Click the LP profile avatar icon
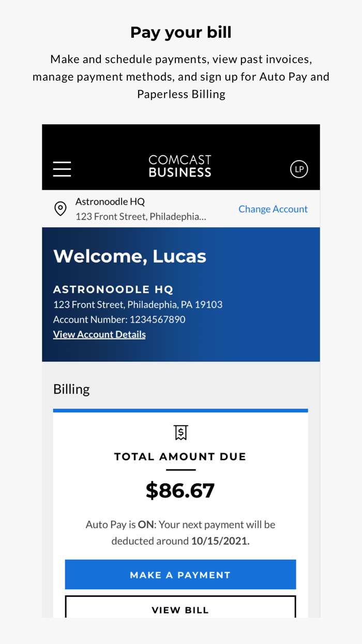The image size is (362, 644). pyautogui.click(x=299, y=169)
